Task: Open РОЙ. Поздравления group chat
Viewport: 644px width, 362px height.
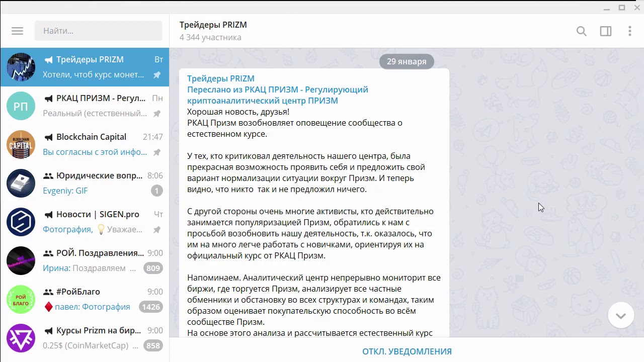Action: (85, 261)
